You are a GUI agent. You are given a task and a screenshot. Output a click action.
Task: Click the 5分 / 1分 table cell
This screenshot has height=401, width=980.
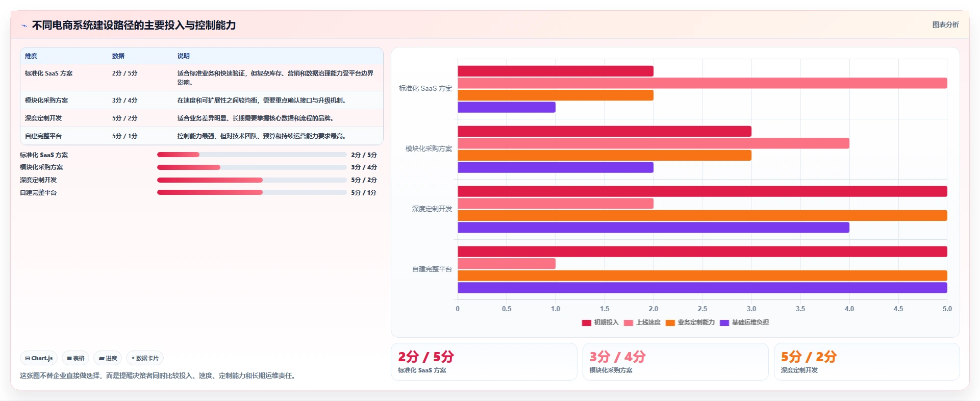click(x=124, y=136)
